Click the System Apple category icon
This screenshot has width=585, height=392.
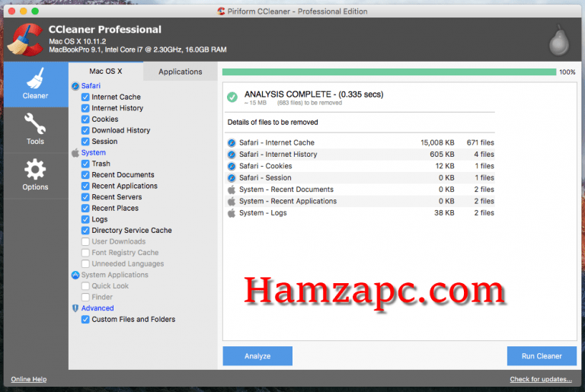(75, 152)
